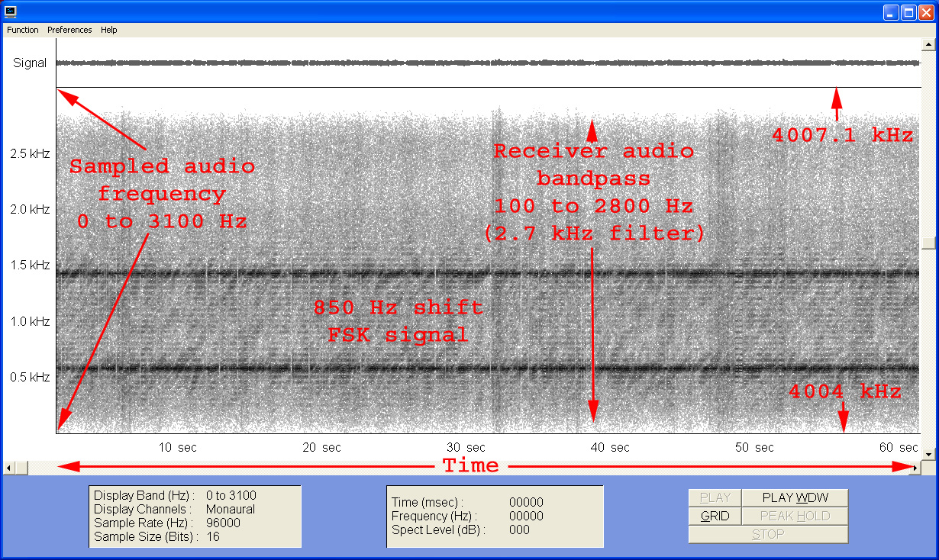Click the 30 sec time label
The height and width of the screenshot is (560, 939).
466,448
